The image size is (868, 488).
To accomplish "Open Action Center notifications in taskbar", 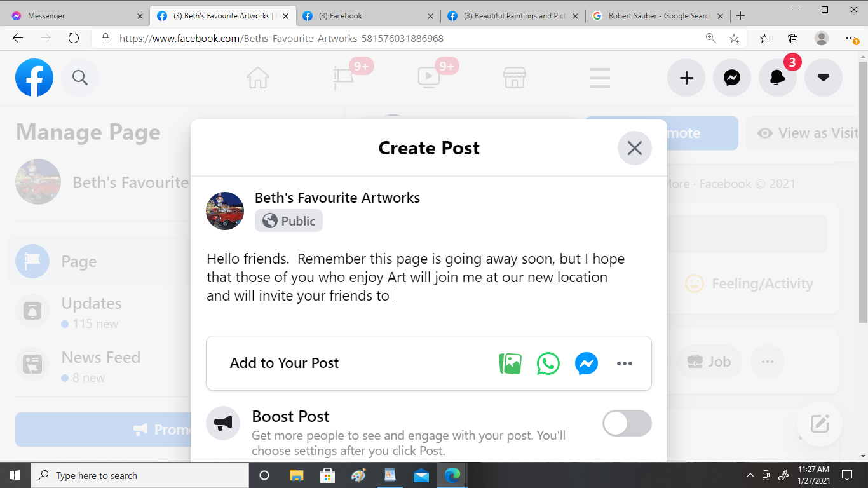I will 846,475.
